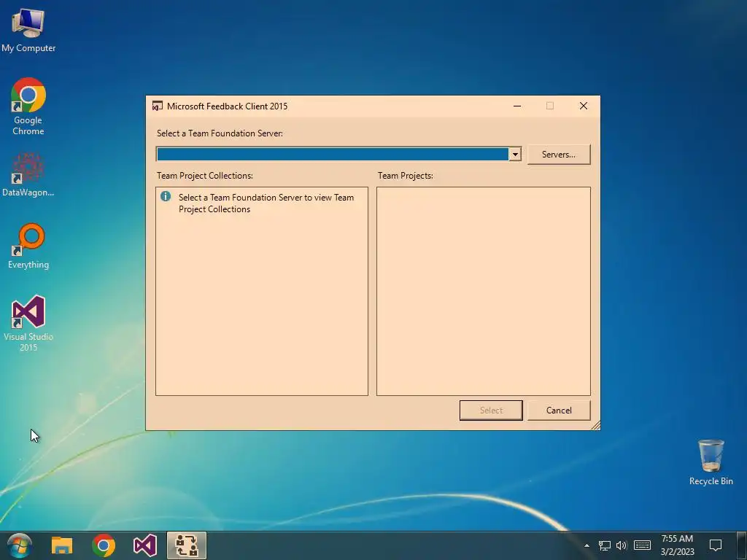Select the Google Chrome desktop shortcut

(28, 106)
